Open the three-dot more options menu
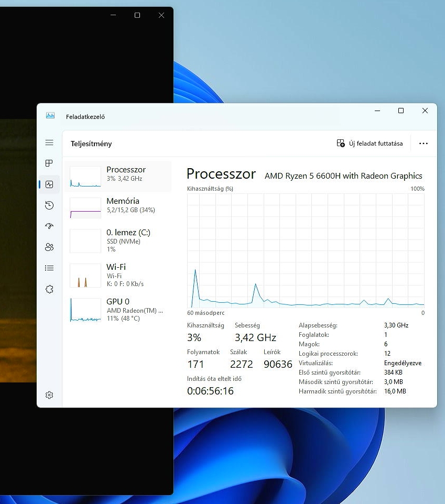Viewport: 445px width, 504px height. 424,144
